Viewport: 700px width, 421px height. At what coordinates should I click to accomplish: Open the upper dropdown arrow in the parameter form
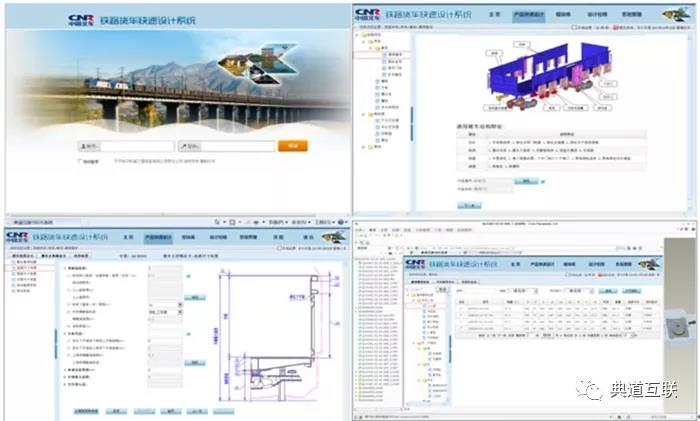pyautogui.click(x=180, y=304)
